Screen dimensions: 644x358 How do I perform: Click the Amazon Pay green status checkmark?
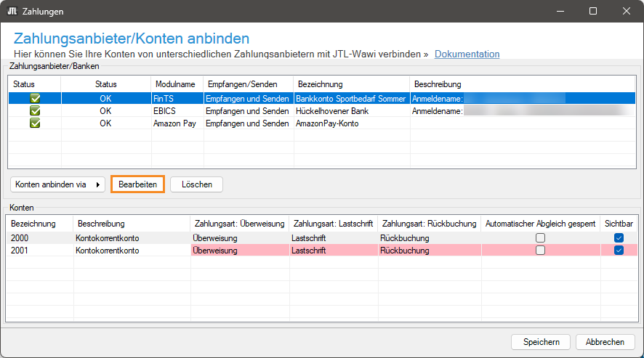[34, 123]
